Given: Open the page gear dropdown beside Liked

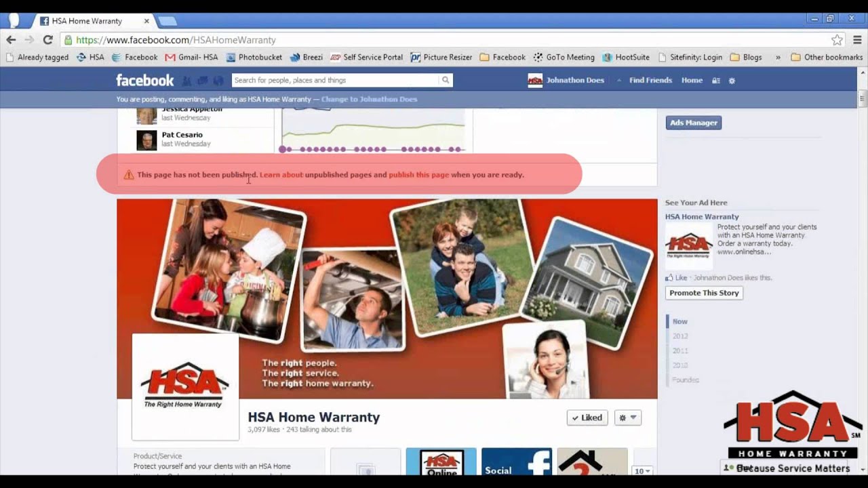Looking at the screenshot, I should tap(627, 418).
